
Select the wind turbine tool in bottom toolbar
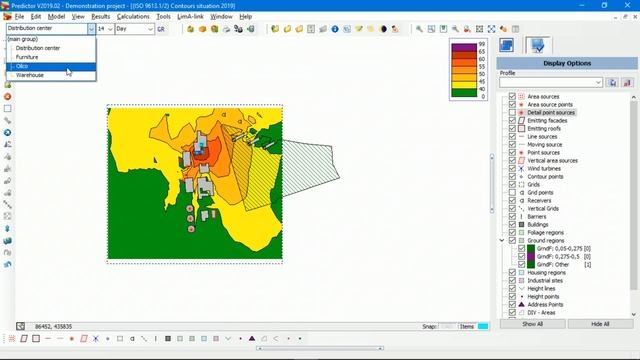coord(96,338)
